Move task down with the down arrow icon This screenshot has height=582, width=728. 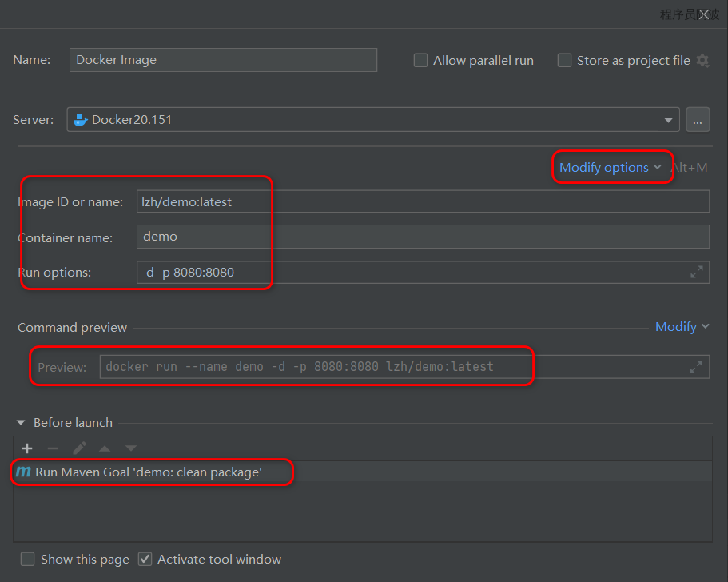pyautogui.click(x=131, y=448)
